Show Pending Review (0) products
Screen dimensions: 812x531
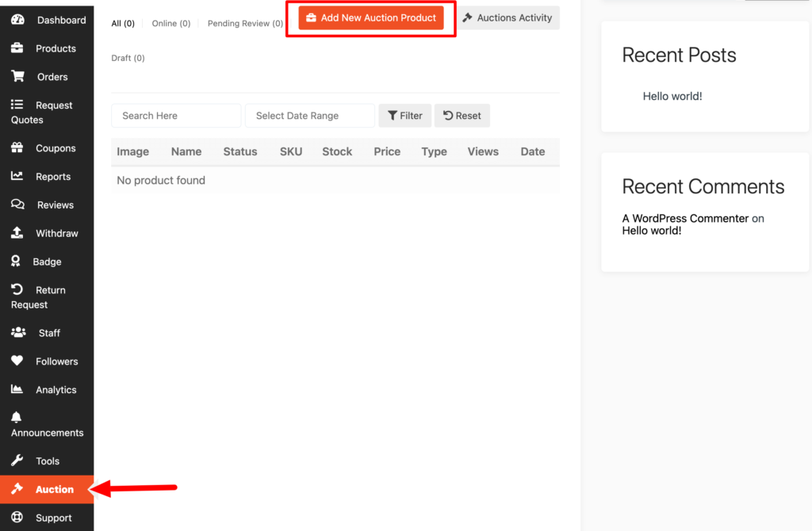coord(246,23)
